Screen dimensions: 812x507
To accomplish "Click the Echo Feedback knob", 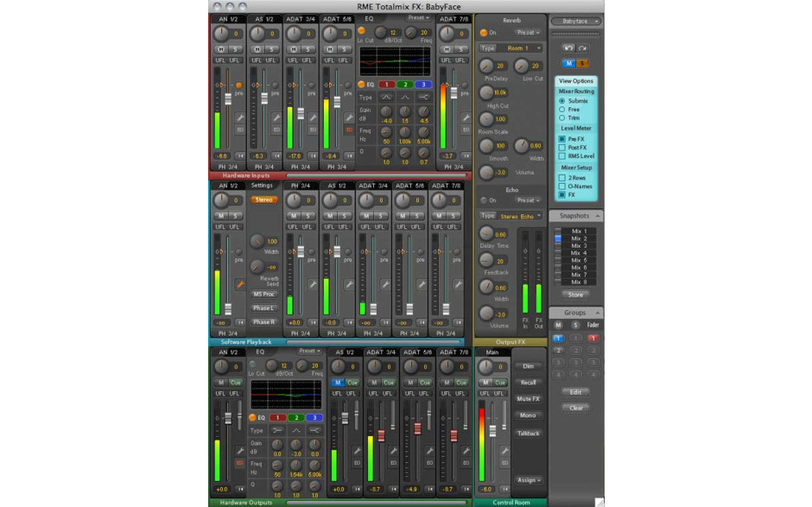I will 486,260.
